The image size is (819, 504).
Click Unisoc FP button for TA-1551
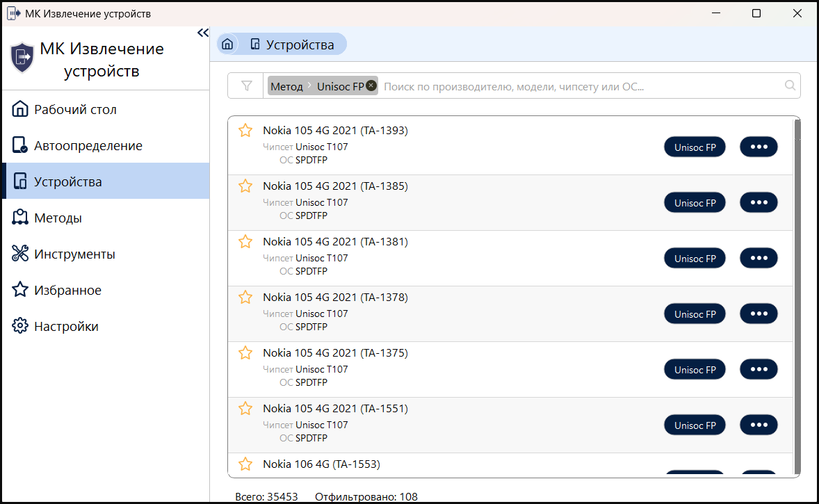pos(695,425)
